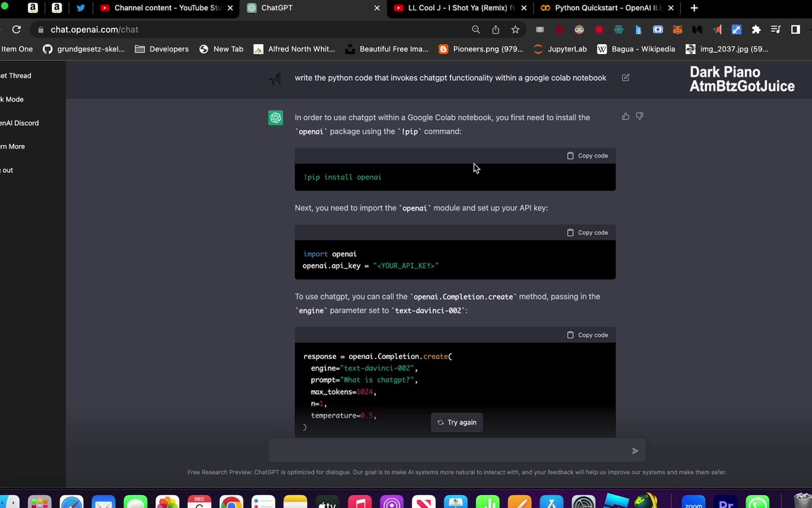
Task: Click the Try again button
Action: coord(457,422)
